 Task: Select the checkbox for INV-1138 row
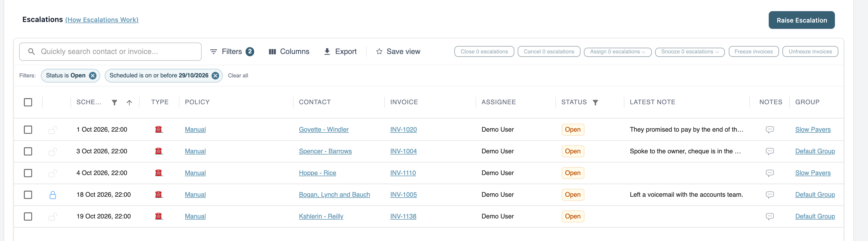tap(28, 216)
